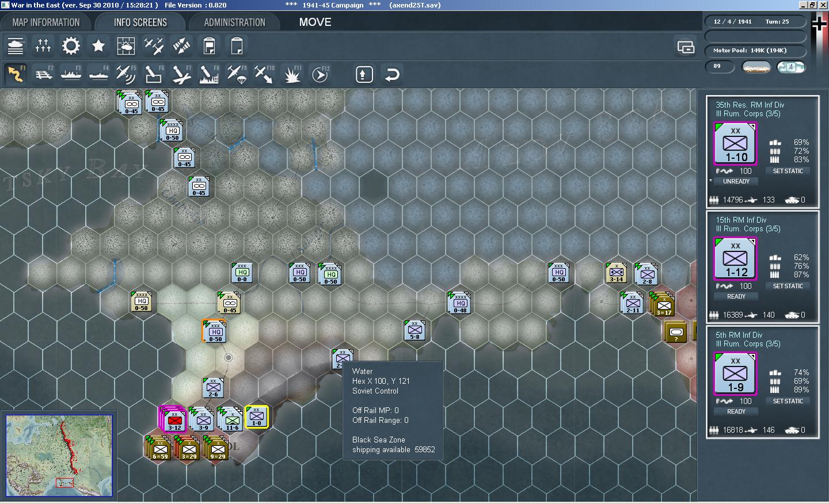Select the yellow-highlighted 1-0 unit

point(257,417)
